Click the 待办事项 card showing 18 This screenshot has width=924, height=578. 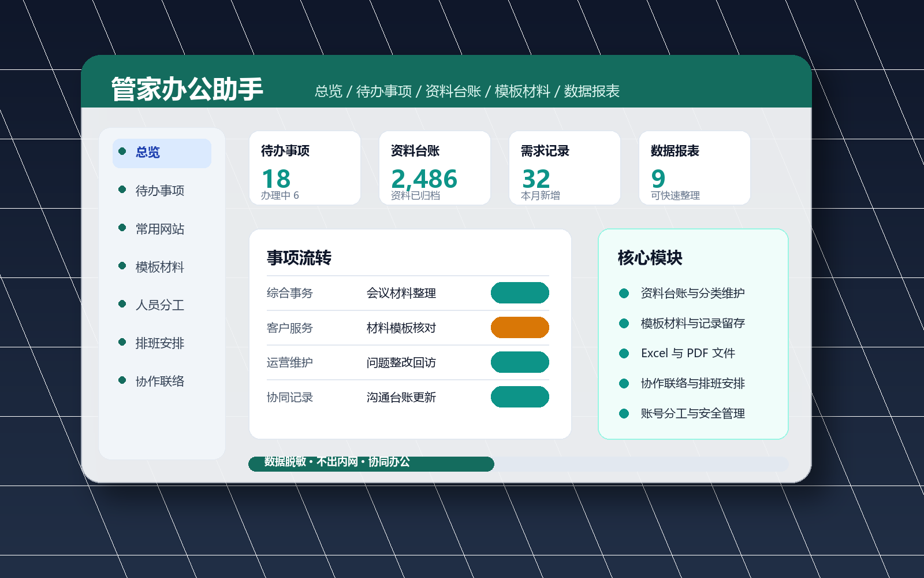[x=305, y=168]
